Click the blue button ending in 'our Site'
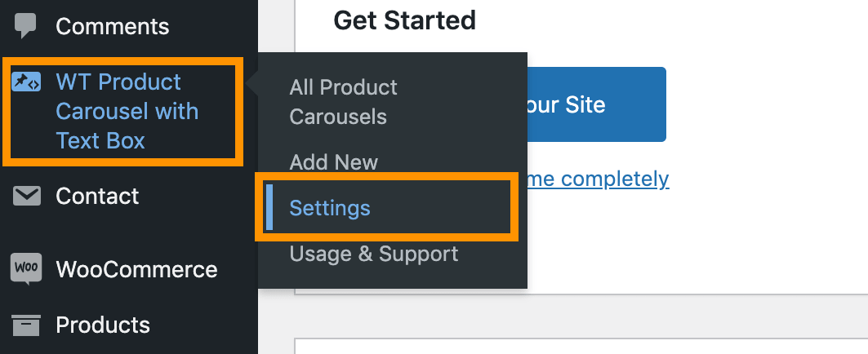 (x=596, y=104)
